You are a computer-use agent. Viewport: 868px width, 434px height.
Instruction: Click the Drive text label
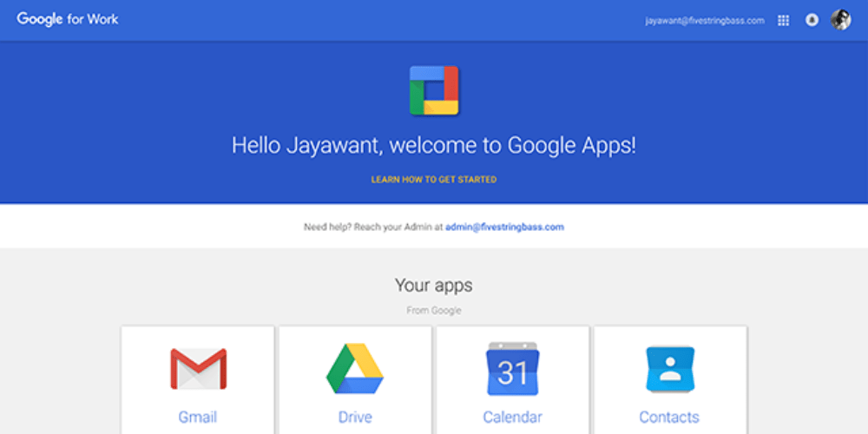pyautogui.click(x=354, y=417)
